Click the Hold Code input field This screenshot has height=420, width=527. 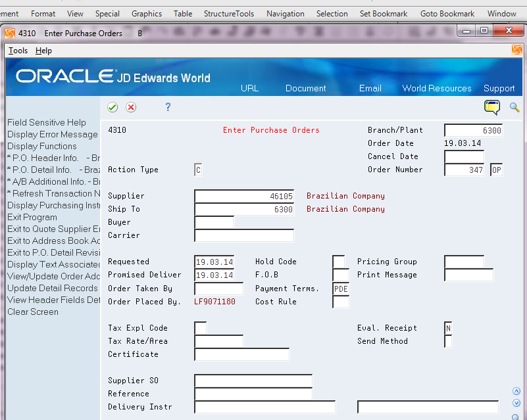pyautogui.click(x=338, y=262)
